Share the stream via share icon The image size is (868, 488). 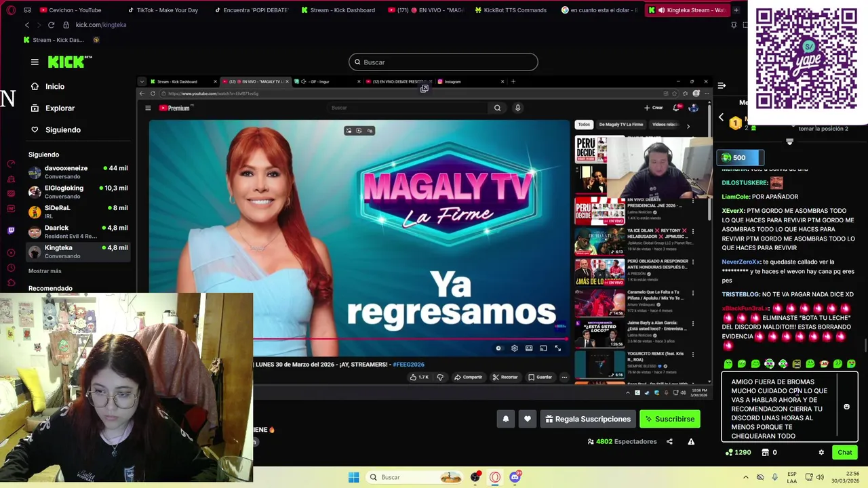coord(669,442)
